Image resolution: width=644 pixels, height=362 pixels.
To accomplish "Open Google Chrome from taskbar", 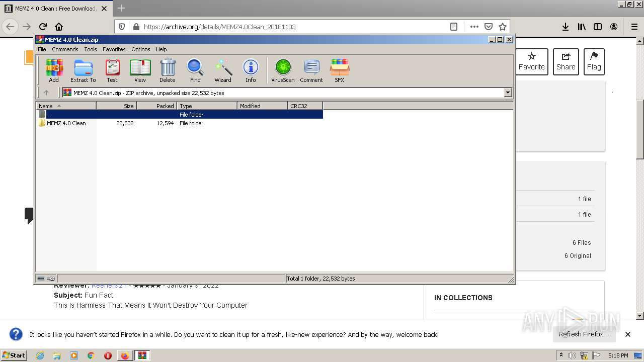I will (91, 355).
